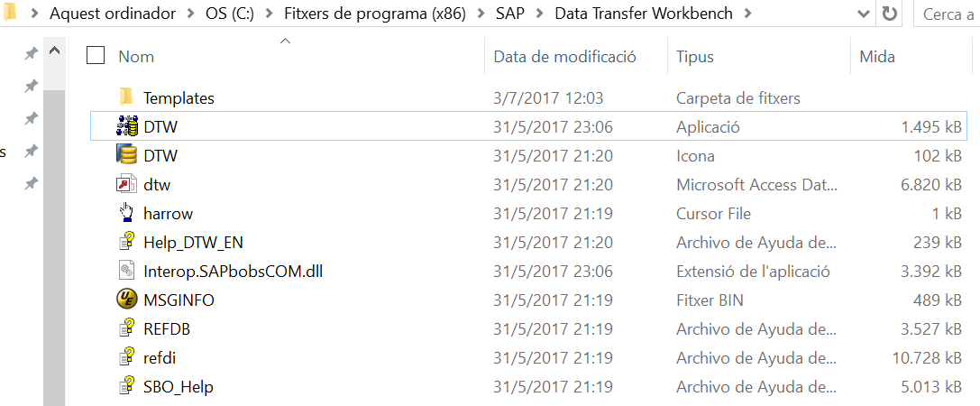This screenshot has width=980, height=406.
Task: Click the Interop.SAPbobsCOM.dll gear icon
Action: pos(127,271)
